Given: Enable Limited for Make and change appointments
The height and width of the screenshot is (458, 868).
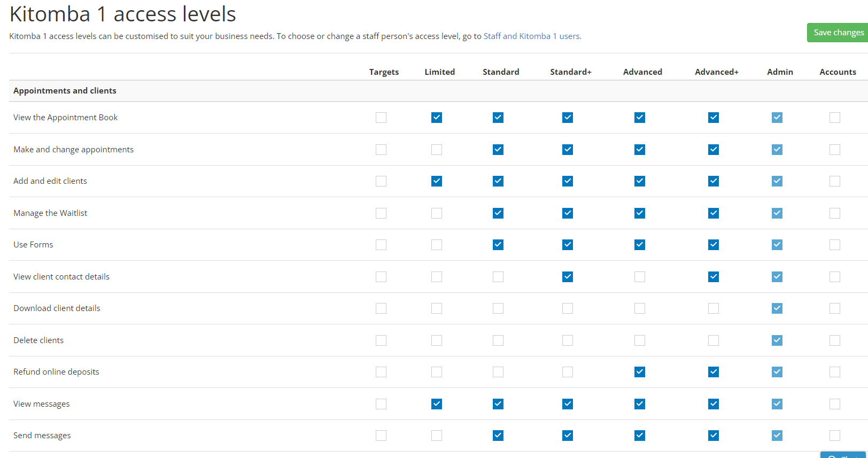Looking at the screenshot, I should pyautogui.click(x=437, y=150).
